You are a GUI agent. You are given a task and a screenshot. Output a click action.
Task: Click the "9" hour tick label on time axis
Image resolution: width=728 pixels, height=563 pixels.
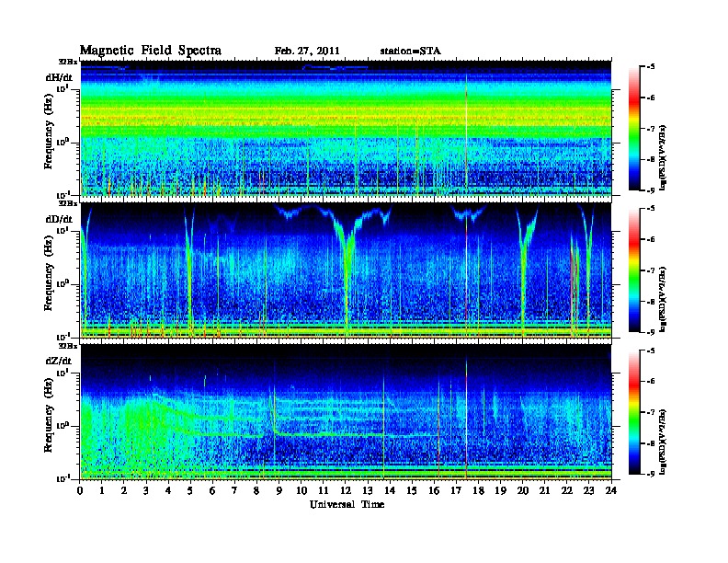tap(279, 490)
